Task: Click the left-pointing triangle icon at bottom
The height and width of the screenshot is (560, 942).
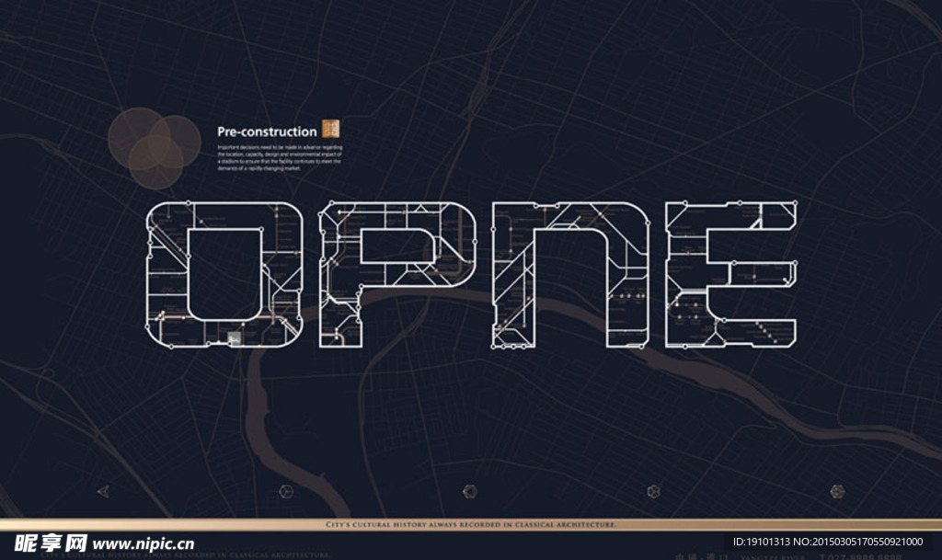Action: (x=103, y=492)
